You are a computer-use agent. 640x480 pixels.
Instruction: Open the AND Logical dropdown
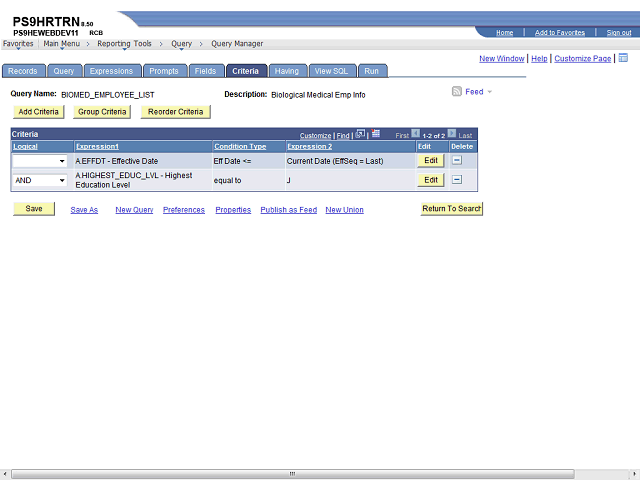pos(40,180)
